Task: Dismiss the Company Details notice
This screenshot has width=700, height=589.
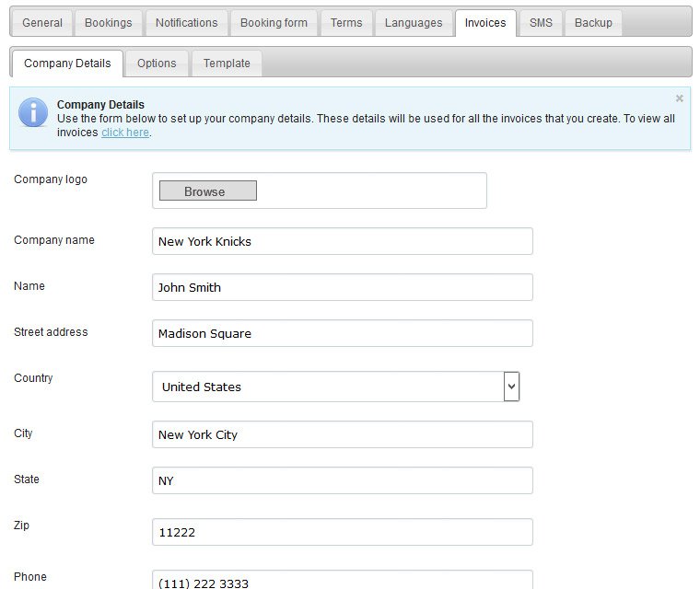Action: [x=680, y=98]
